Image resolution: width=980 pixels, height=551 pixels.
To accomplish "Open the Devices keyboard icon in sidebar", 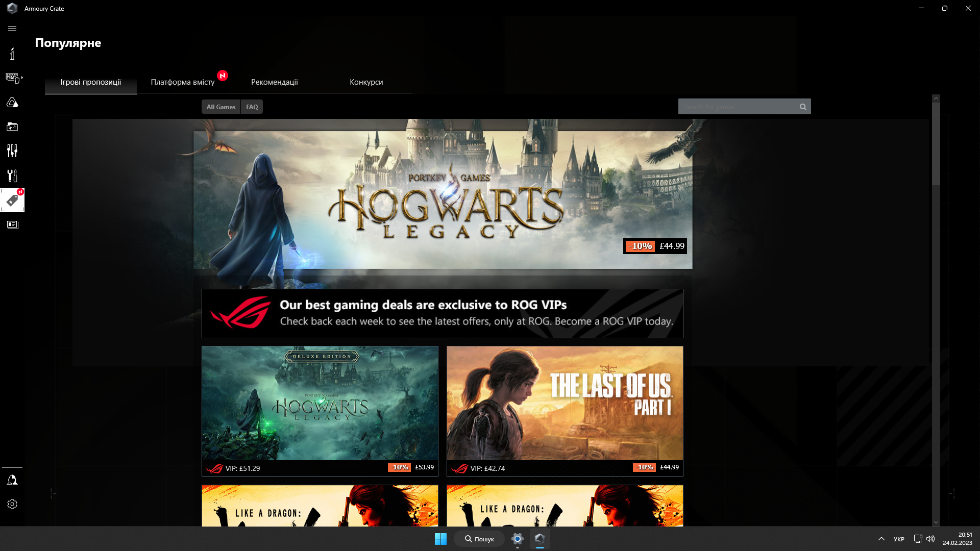I will click(12, 78).
